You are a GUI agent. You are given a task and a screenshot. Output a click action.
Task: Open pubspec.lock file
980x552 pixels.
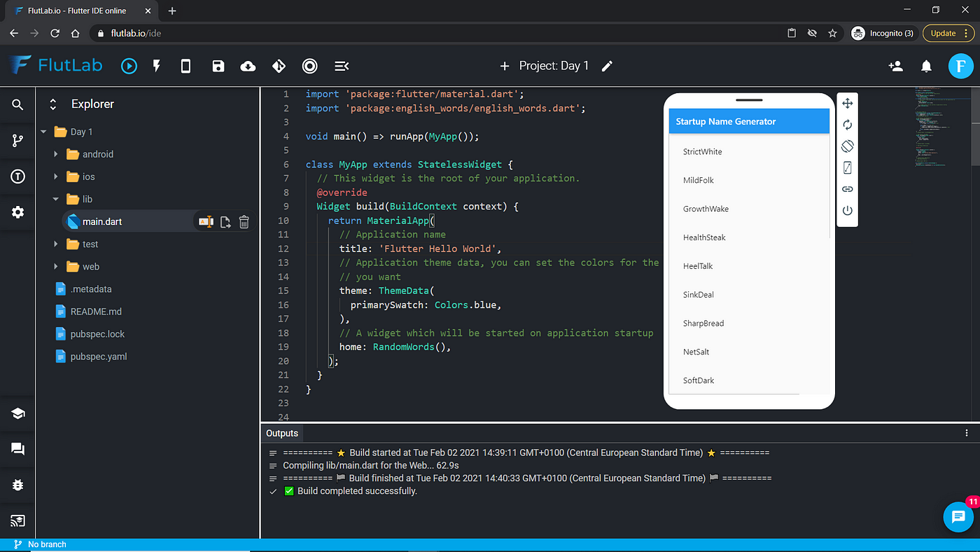97,333
